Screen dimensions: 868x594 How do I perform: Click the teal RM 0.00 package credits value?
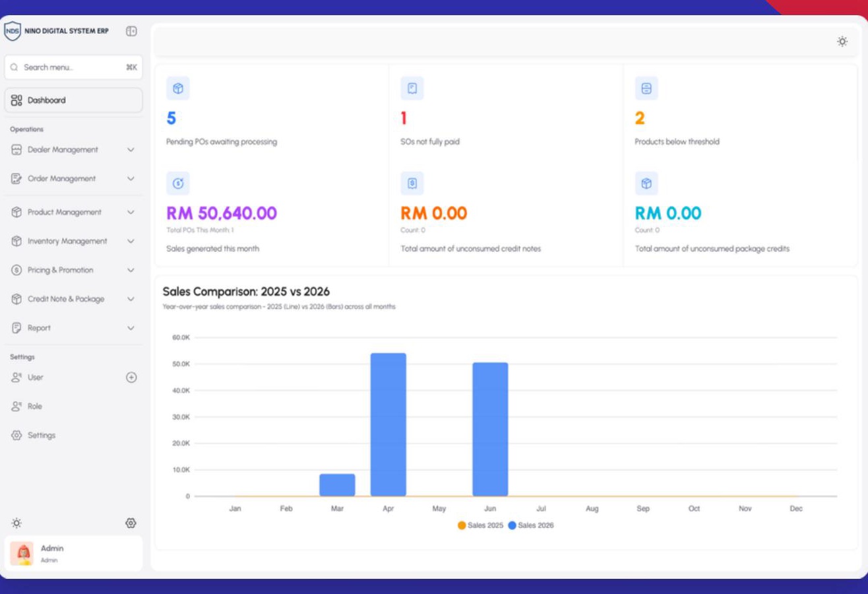pos(668,213)
